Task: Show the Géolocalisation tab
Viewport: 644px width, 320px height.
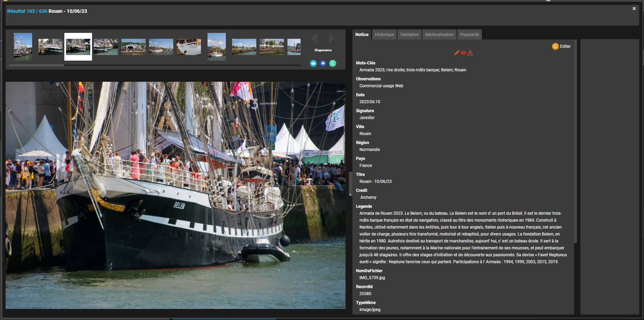Action: [439, 35]
